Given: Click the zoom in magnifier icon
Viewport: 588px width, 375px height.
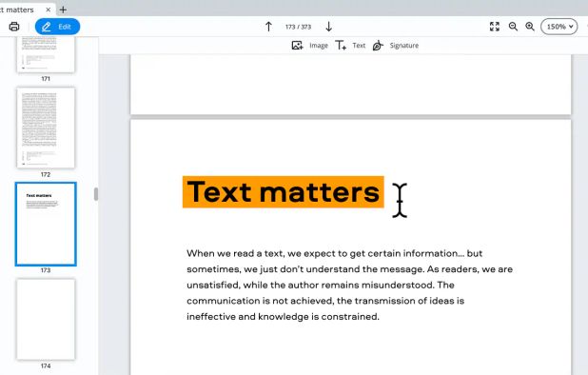Looking at the screenshot, I should (x=530, y=27).
